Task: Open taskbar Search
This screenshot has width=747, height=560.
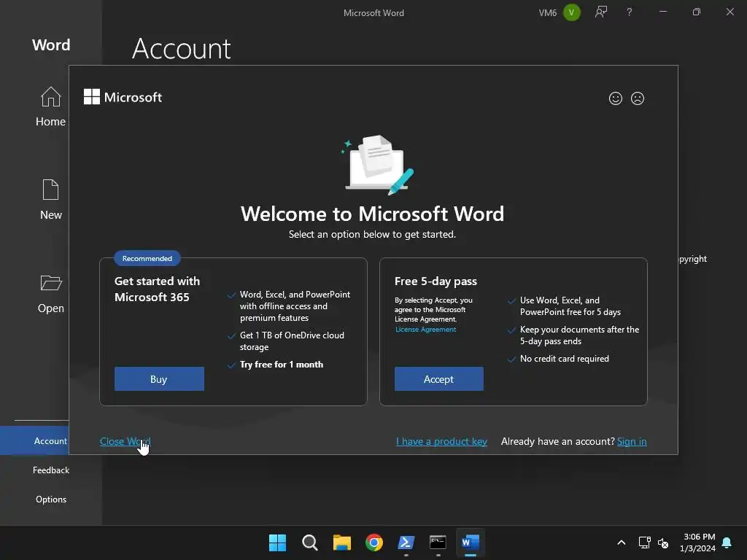Action: (x=309, y=542)
